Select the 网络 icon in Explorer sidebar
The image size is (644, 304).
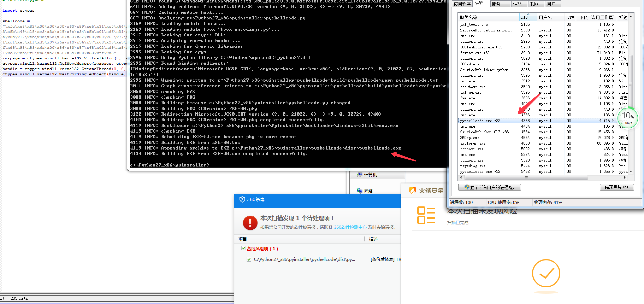(x=359, y=191)
